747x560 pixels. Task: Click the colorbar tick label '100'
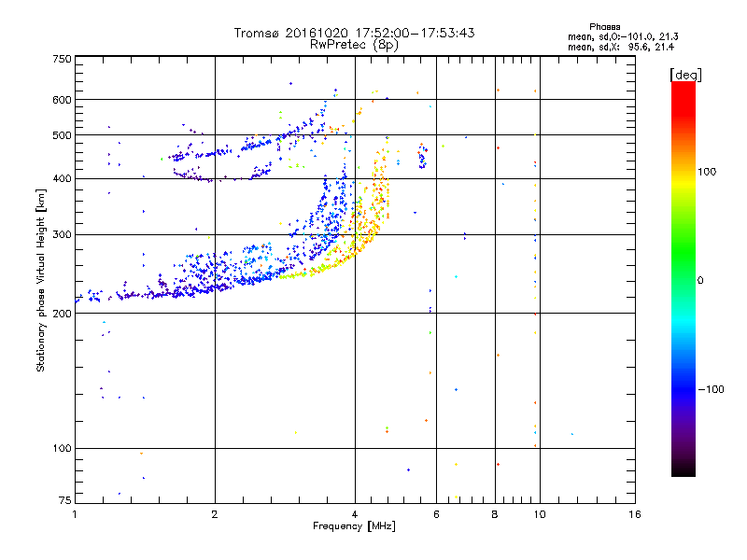(707, 172)
